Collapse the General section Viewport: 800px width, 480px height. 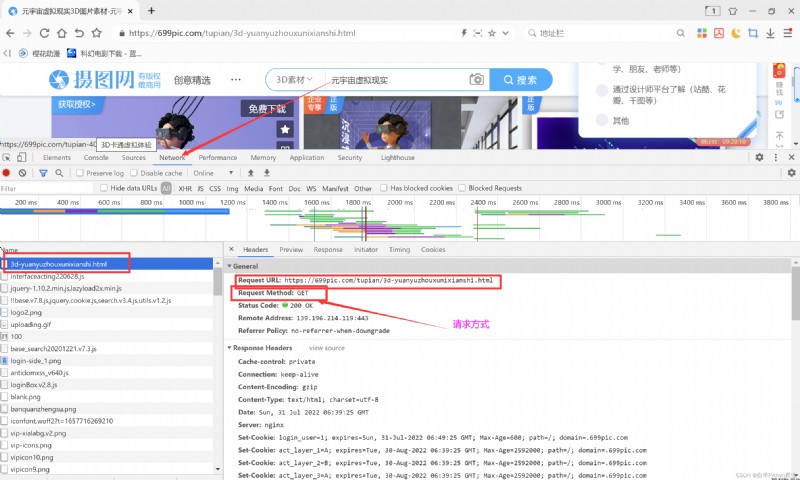click(x=230, y=266)
